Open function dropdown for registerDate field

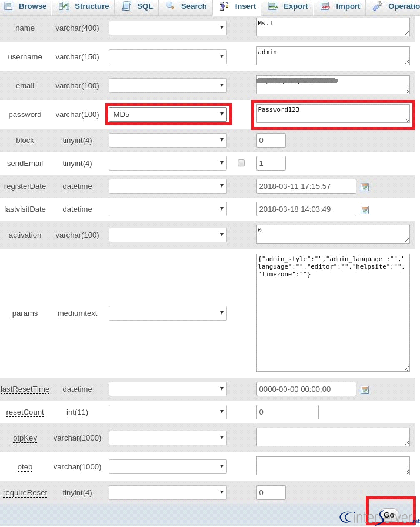pyautogui.click(x=168, y=186)
